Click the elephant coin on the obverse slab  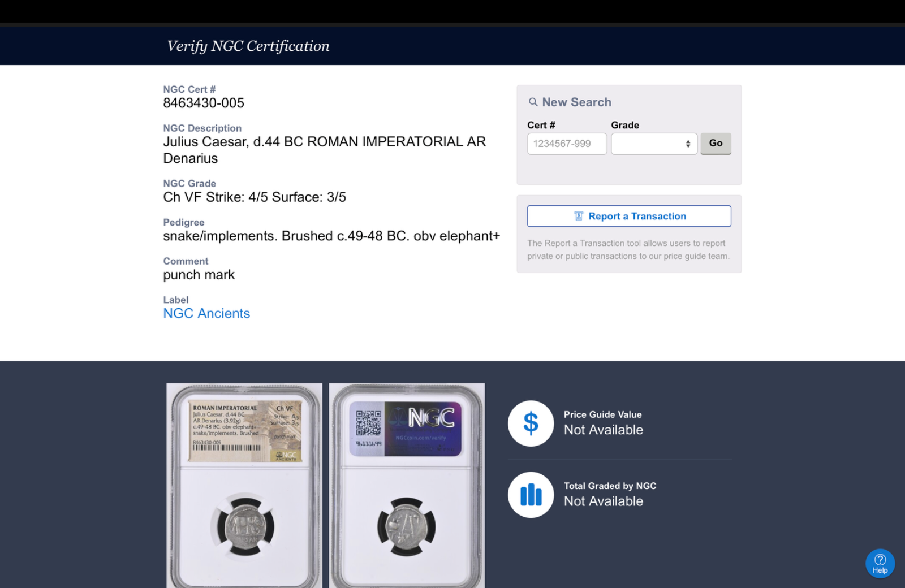pyautogui.click(x=243, y=527)
